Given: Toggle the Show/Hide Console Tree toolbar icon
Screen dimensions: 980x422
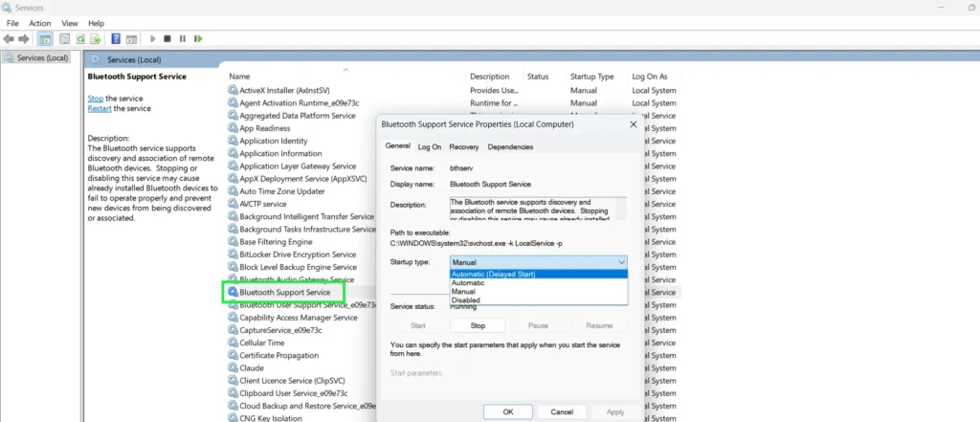Looking at the screenshot, I should pos(45,39).
